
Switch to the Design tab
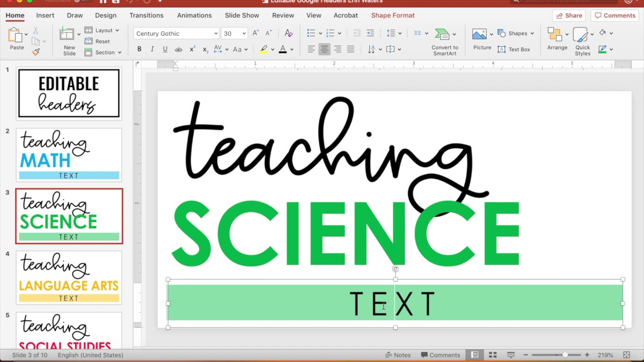(106, 15)
